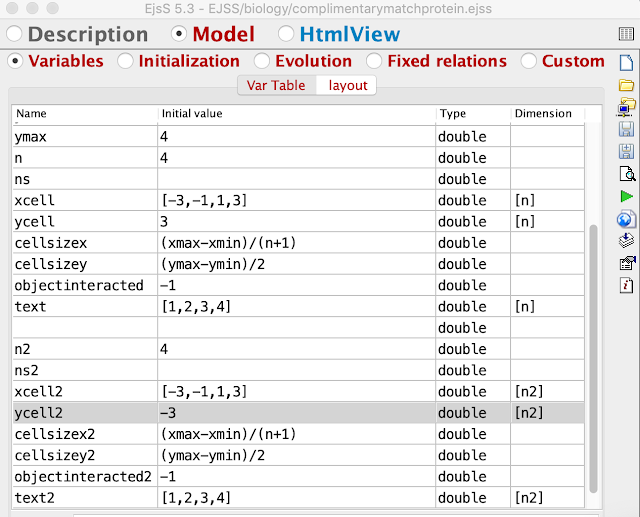Open the EJS options settings icon

pyautogui.click(x=627, y=263)
